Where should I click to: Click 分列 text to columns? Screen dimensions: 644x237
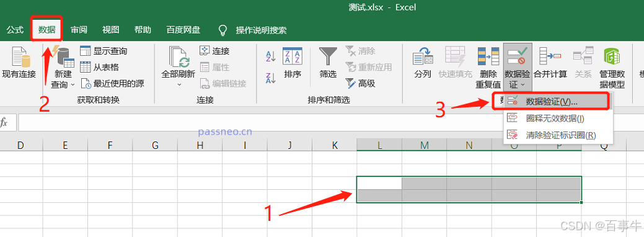423,63
